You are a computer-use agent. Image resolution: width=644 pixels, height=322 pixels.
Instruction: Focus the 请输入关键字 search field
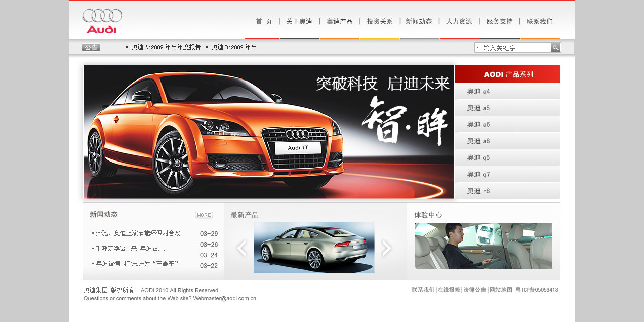coord(513,48)
